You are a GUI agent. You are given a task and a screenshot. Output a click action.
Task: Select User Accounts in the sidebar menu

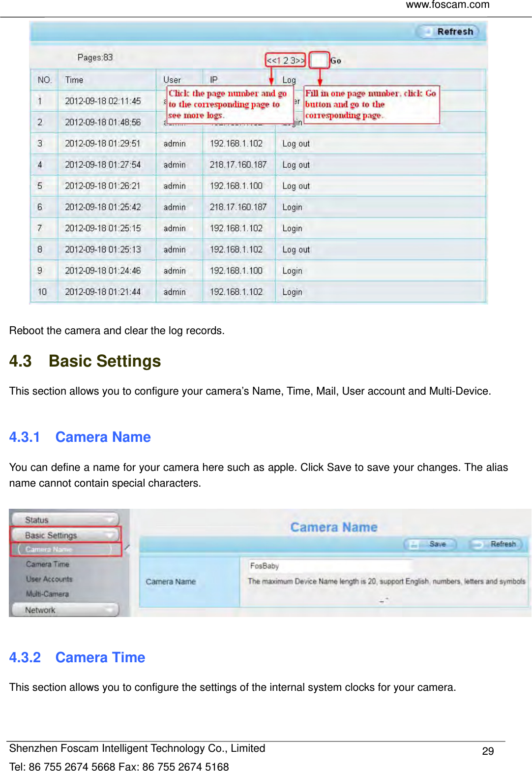(x=49, y=580)
